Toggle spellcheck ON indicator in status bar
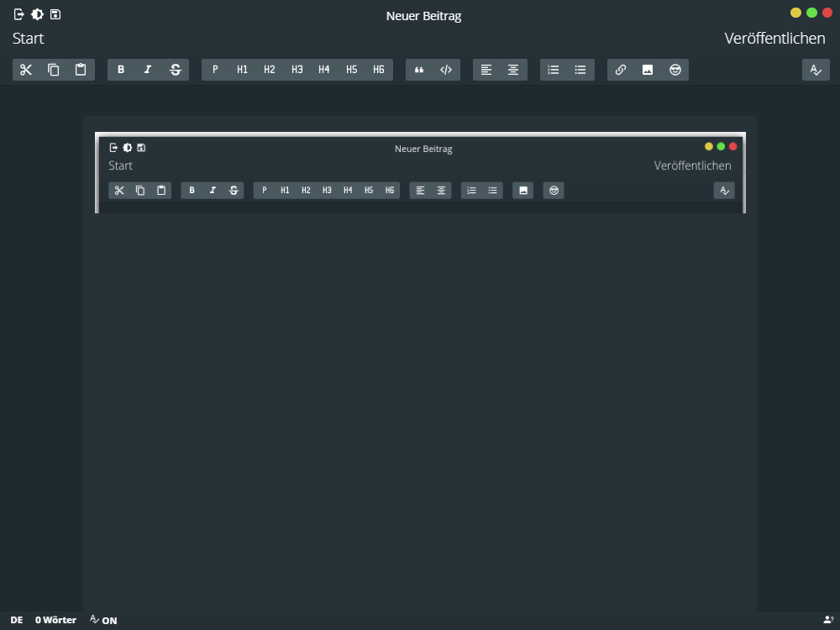The height and width of the screenshot is (630, 840). pos(103,620)
